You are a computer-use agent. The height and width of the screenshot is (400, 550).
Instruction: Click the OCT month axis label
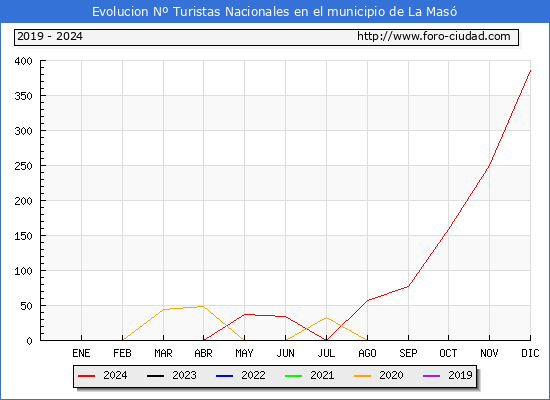point(448,353)
